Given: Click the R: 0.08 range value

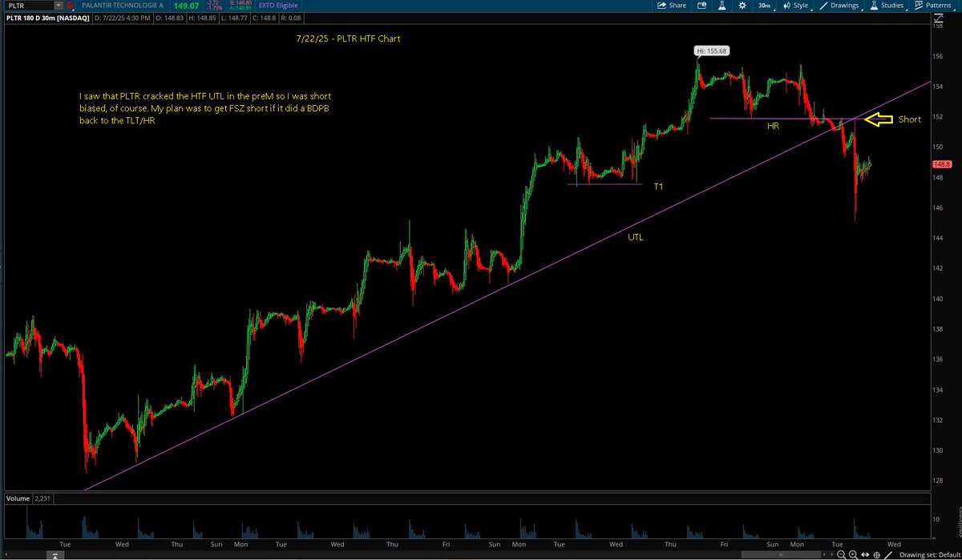Looking at the screenshot, I should coord(289,18).
